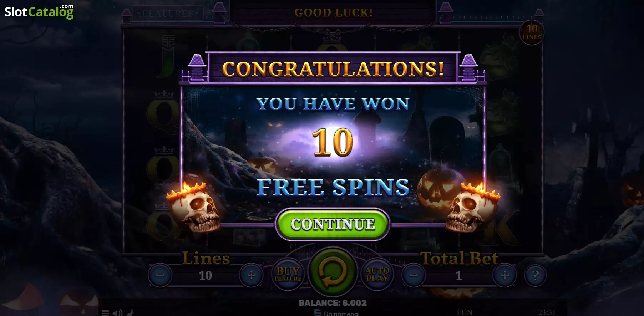This screenshot has width=644, height=316.
Task: Click the 10 Lines badge
Action: coord(532,32)
